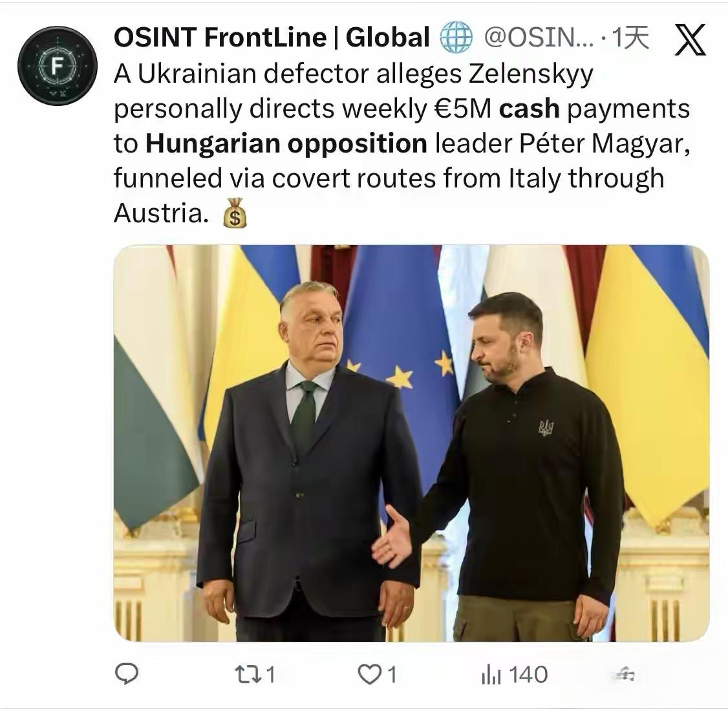Enlarge the photo of two men with flags
This screenshot has width=728, height=711.
(411, 443)
